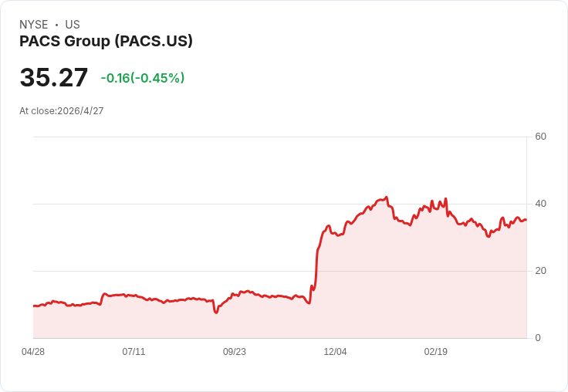Select the 07/11 date axis label
Screen dimensions: 568x392
134,352
